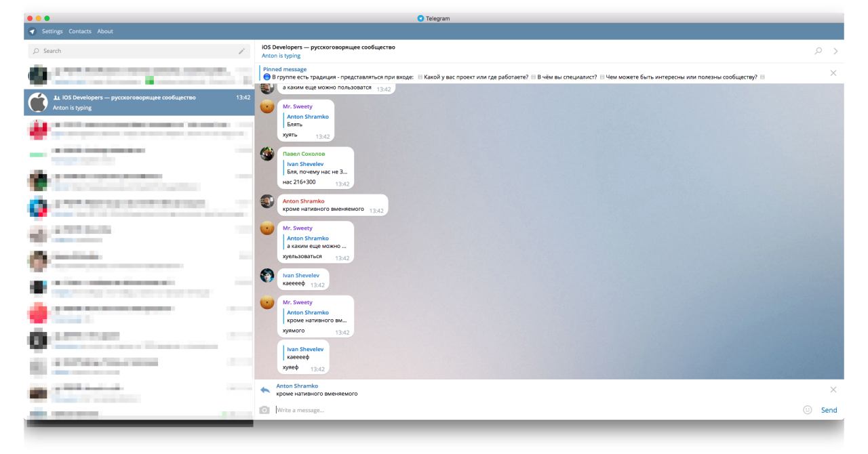The width and height of the screenshot is (868, 454).
Task: Open search in this chat magnifier icon
Action: pos(818,51)
